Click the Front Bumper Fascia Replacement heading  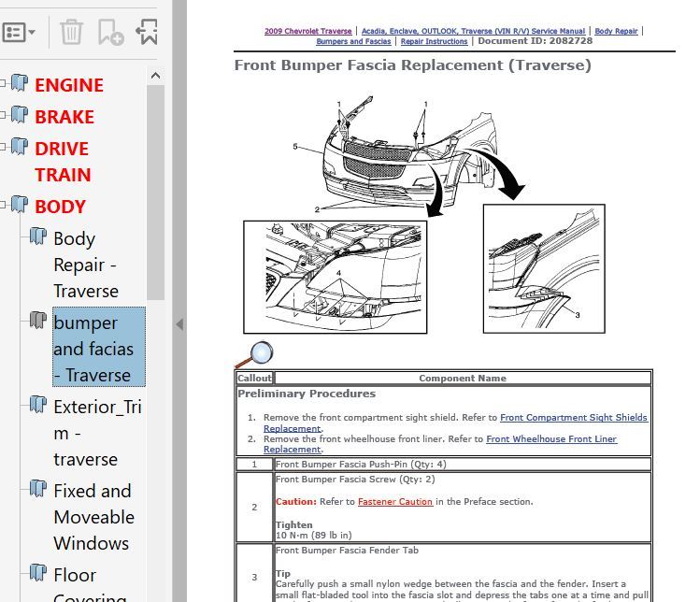(413, 65)
